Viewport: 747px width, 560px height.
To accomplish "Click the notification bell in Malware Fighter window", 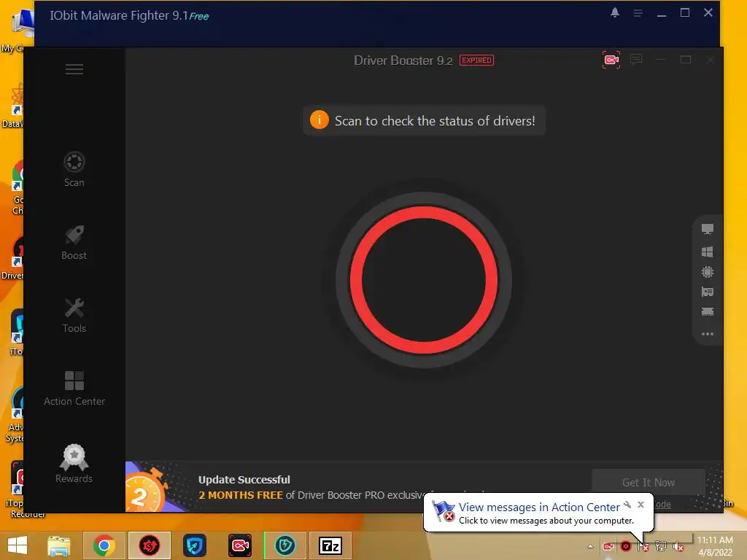I will pyautogui.click(x=615, y=13).
